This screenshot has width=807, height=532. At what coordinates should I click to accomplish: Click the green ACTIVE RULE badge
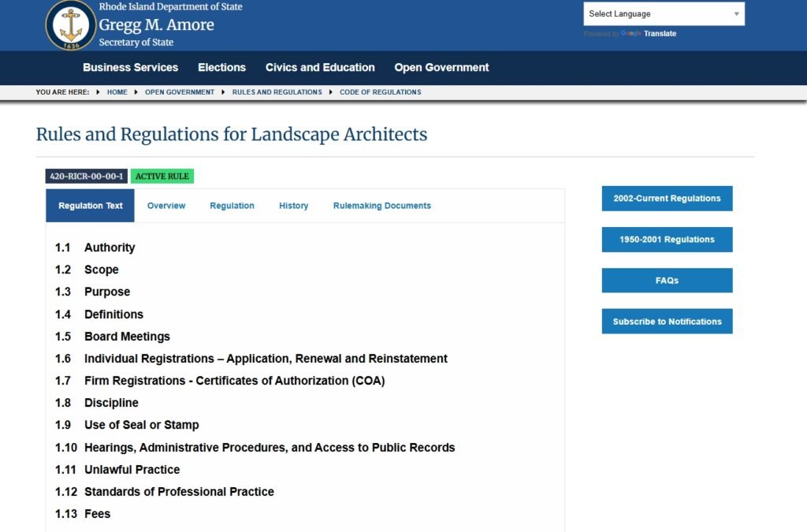162,176
